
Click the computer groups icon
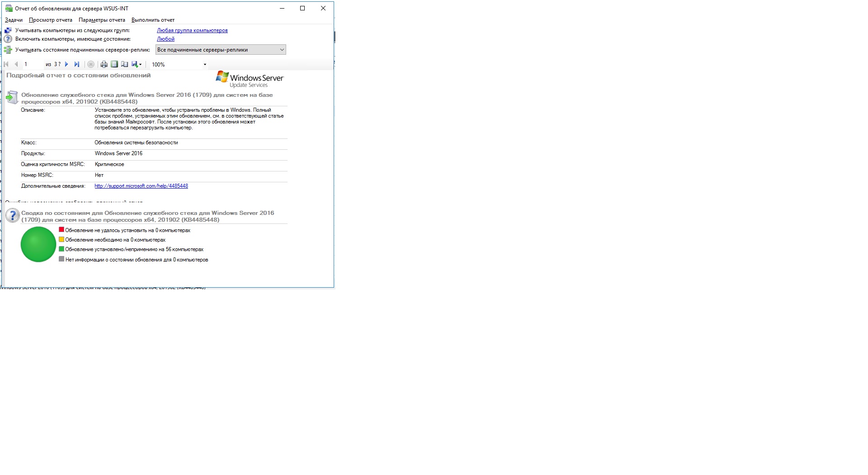8,30
